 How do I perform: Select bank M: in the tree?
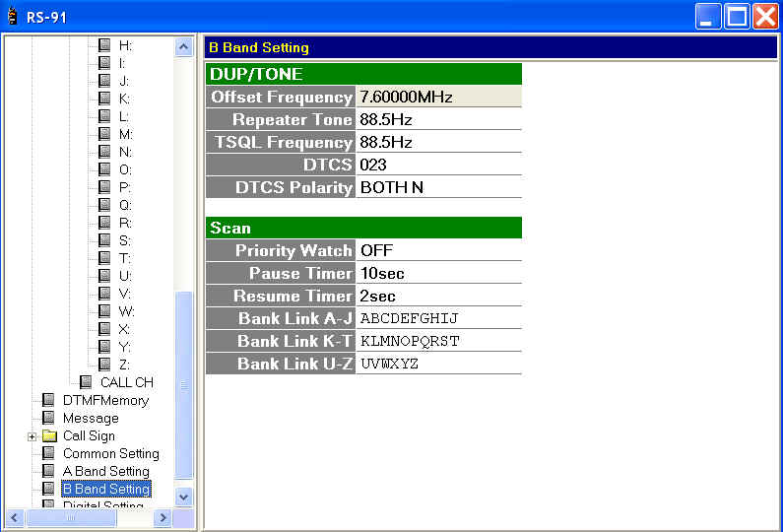pyautogui.click(x=126, y=134)
